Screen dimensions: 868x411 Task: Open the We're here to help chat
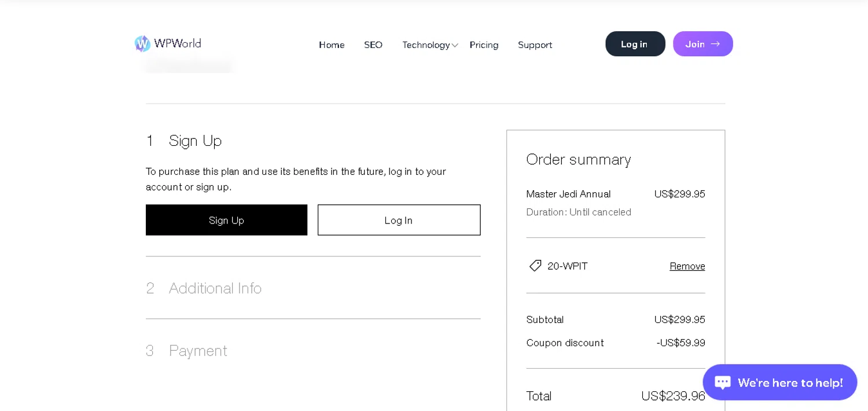pos(780,383)
